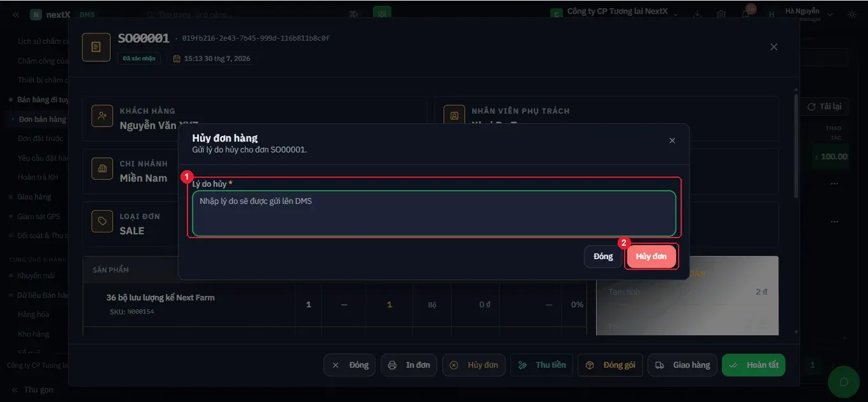Viewport: 868px width, 402px height.
Task: Close the SO000001 order drawer with its X
Action: [x=773, y=47]
